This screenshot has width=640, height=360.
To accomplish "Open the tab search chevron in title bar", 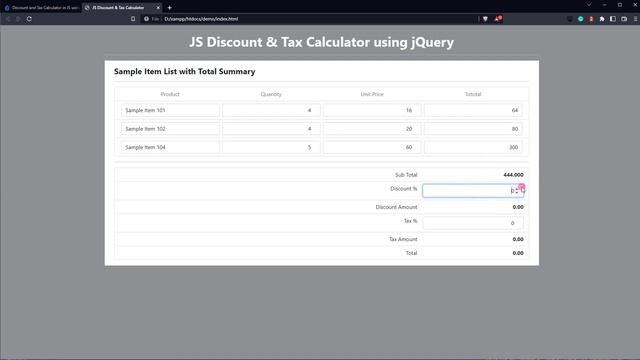I will coord(589,5).
